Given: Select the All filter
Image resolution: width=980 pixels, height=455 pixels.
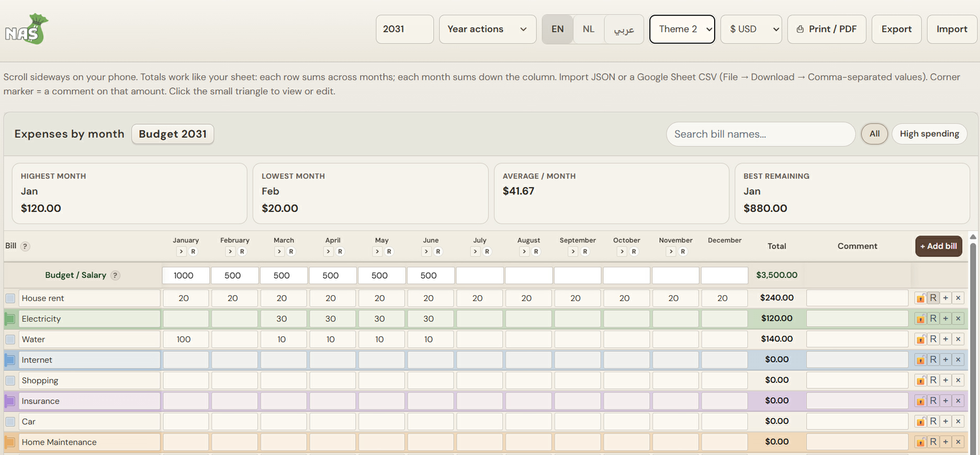Looking at the screenshot, I should 874,134.
